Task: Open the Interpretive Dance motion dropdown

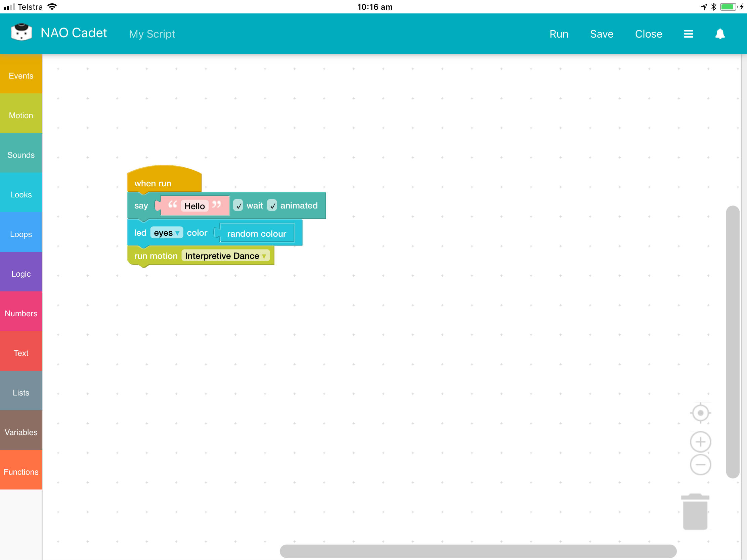Action: [x=225, y=255]
